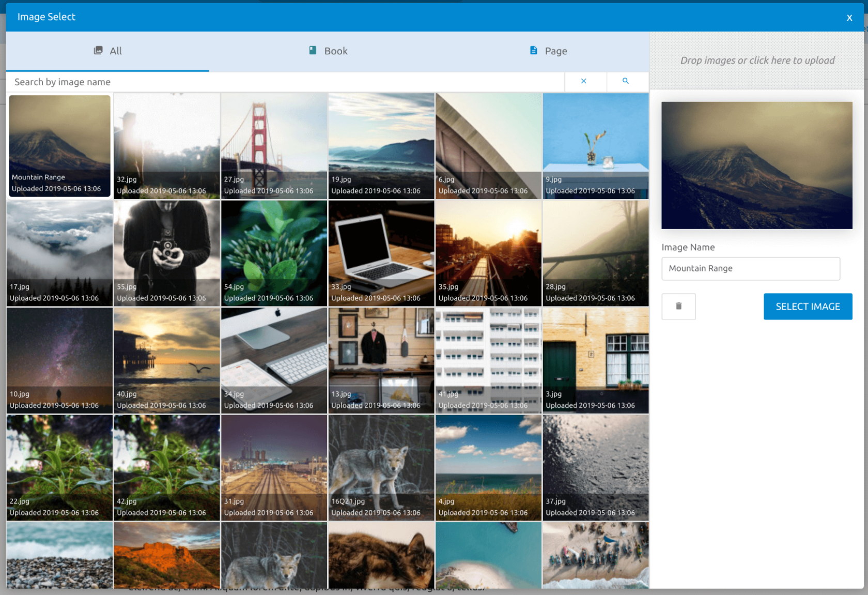Select the 55.jpg camera thumbnail
Viewport: 868px width, 595px height.
pos(167,253)
